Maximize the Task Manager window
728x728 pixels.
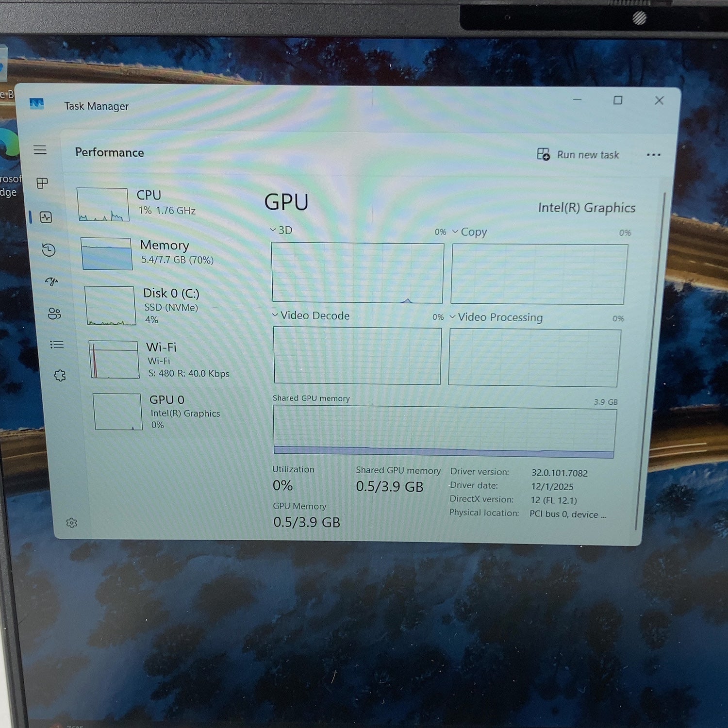click(618, 100)
